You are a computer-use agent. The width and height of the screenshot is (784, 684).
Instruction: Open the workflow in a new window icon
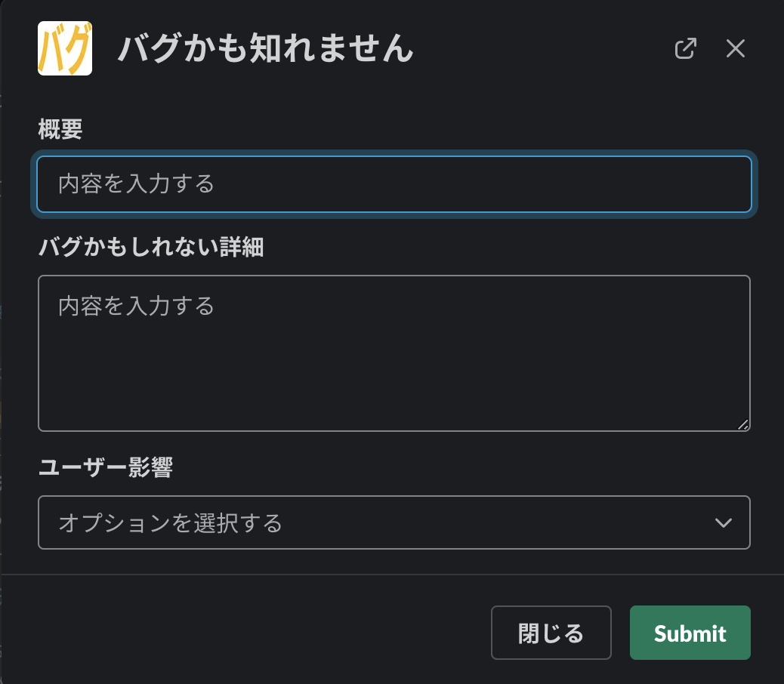pos(685,48)
